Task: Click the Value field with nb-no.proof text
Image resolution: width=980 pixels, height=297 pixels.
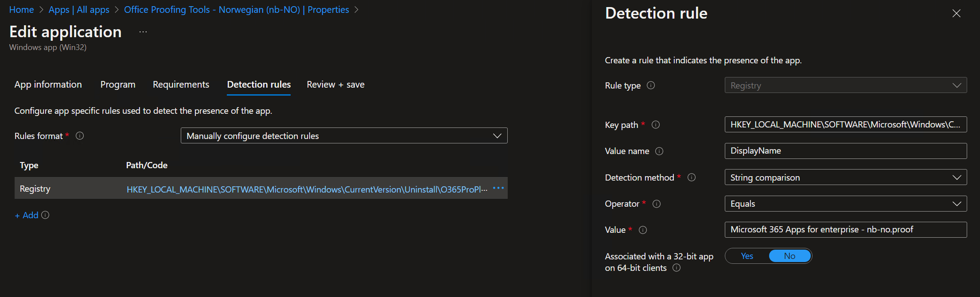Action: click(846, 229)
